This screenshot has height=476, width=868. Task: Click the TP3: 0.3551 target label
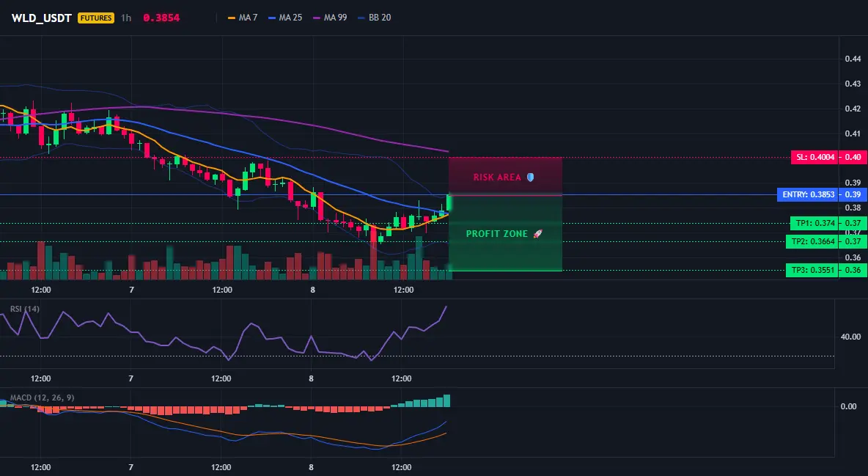812,271
